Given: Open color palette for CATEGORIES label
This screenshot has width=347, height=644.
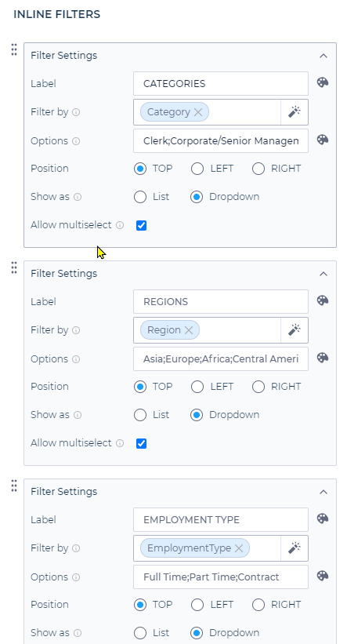Looking at the screenshot, I should click(x=323, y=82).
